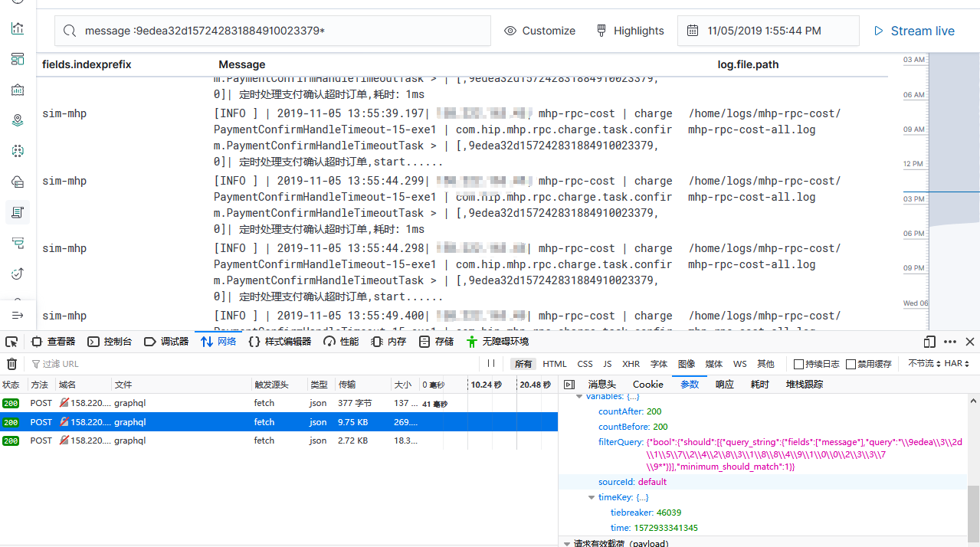
Task: Enable 禁用缓存 checkbox
Action: (851, 364)
